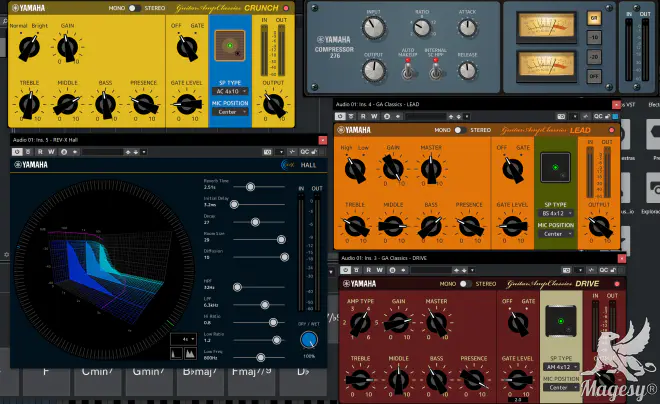Click preset name field in REV-X Hall toolbar

click(103, 152)
